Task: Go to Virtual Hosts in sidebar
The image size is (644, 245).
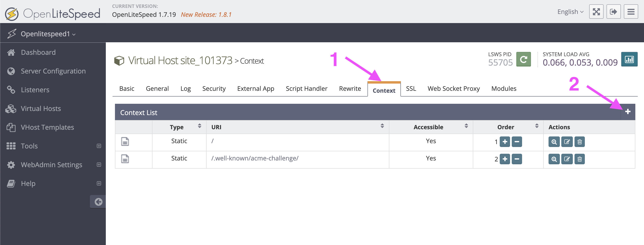Action: pyautogui.click(x=41, y=109)
